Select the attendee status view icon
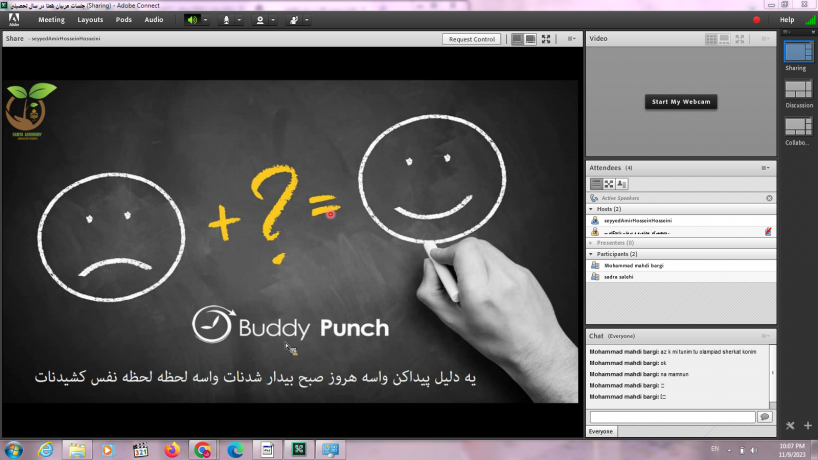Screen dimensions: 818x460 (x=622, y=184)
